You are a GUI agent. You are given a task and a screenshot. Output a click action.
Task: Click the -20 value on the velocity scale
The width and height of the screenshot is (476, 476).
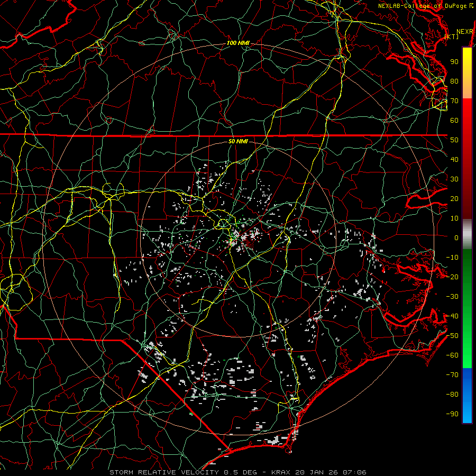click(452, 277)
